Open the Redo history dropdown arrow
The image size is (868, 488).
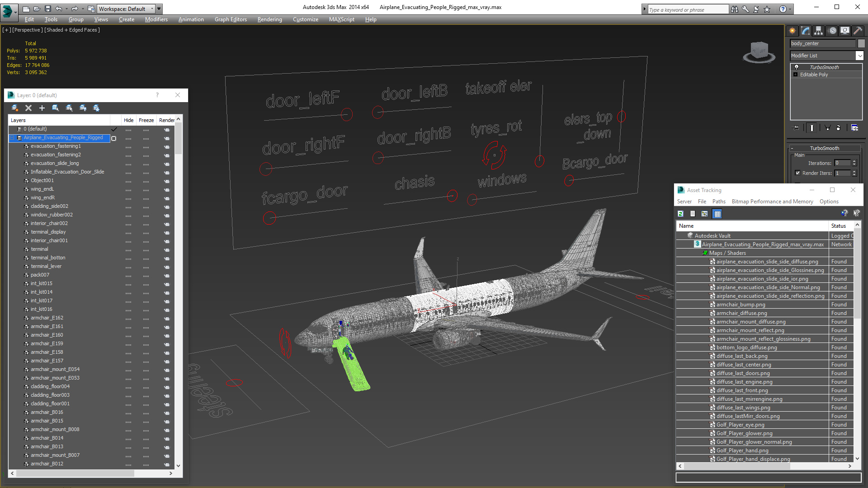coord(83,9)
